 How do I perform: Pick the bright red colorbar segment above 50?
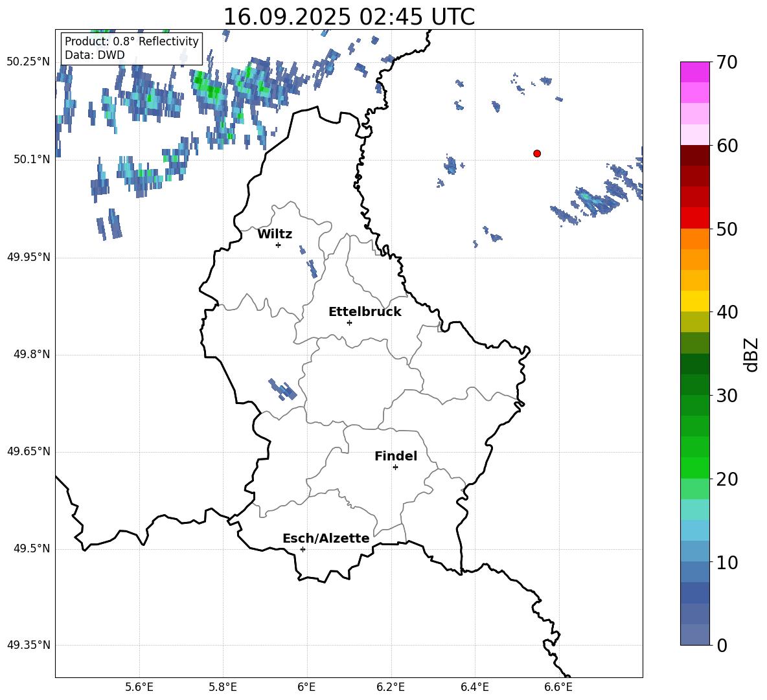pyautogui.click(x=695, y=218)
